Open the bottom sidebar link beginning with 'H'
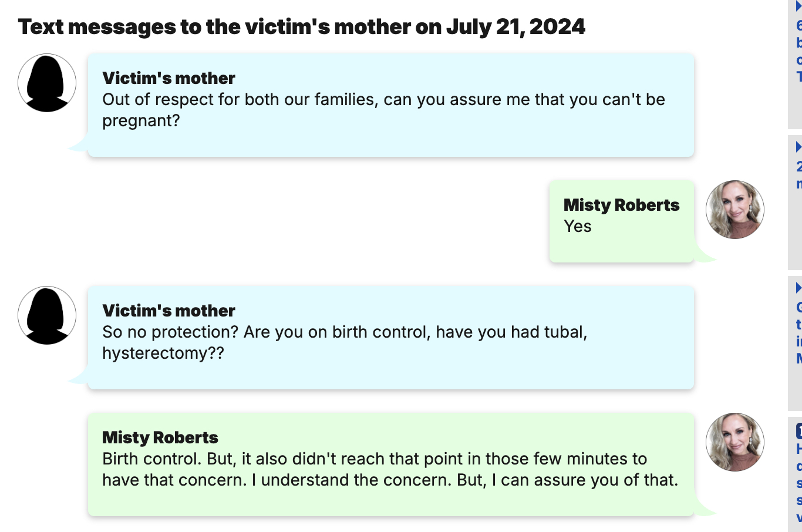 coord(799,450)
